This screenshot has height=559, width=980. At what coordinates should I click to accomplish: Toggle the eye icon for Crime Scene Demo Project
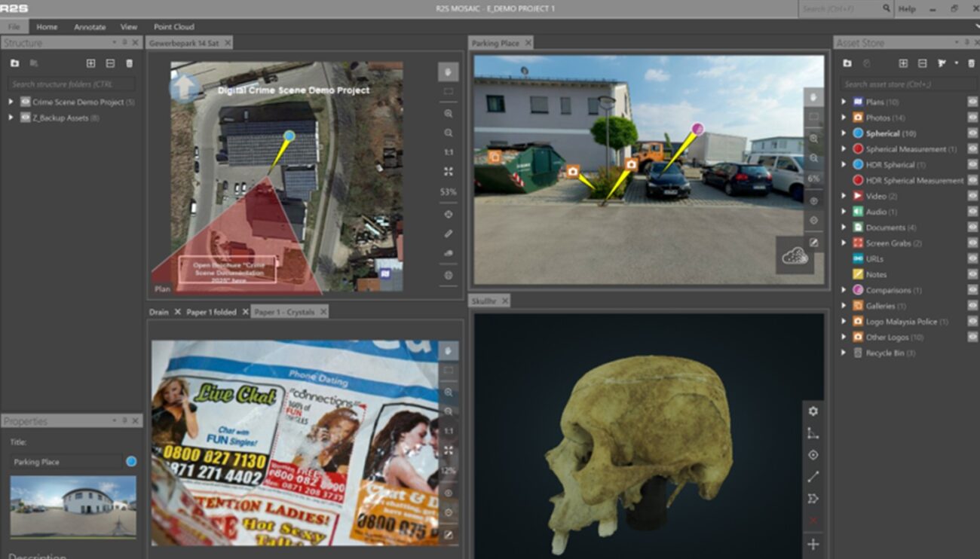[x=25, y=102]
